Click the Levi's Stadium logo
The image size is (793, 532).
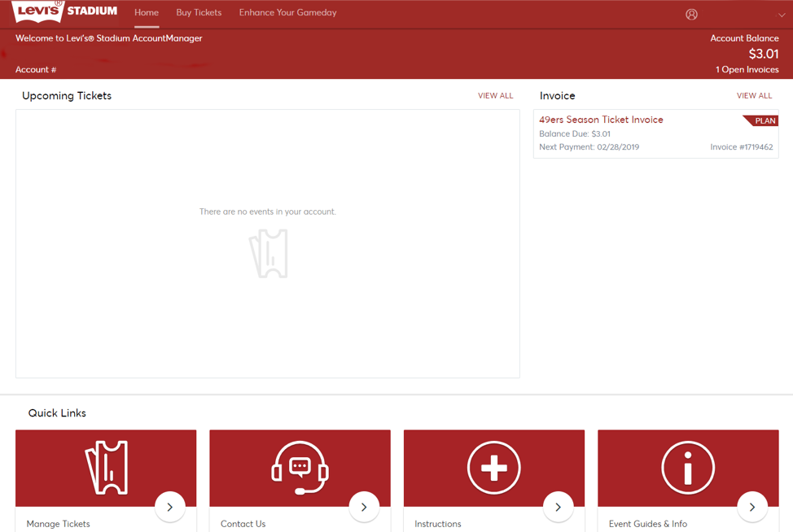click(x=65, y=12)
